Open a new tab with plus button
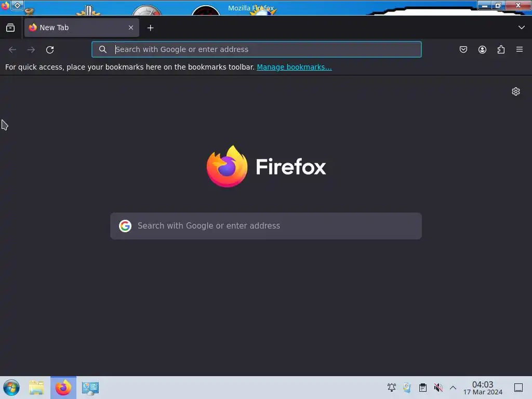 pos(150,28)
